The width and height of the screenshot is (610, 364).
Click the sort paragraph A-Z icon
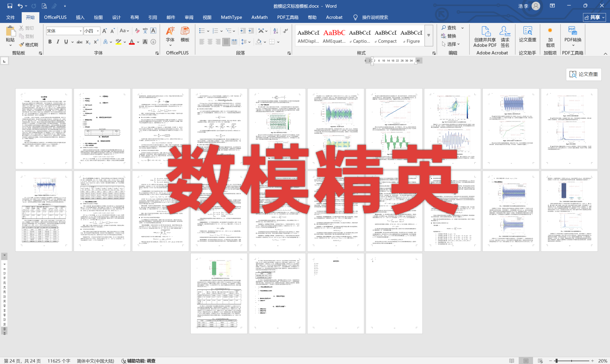click(x=275, y=31)
